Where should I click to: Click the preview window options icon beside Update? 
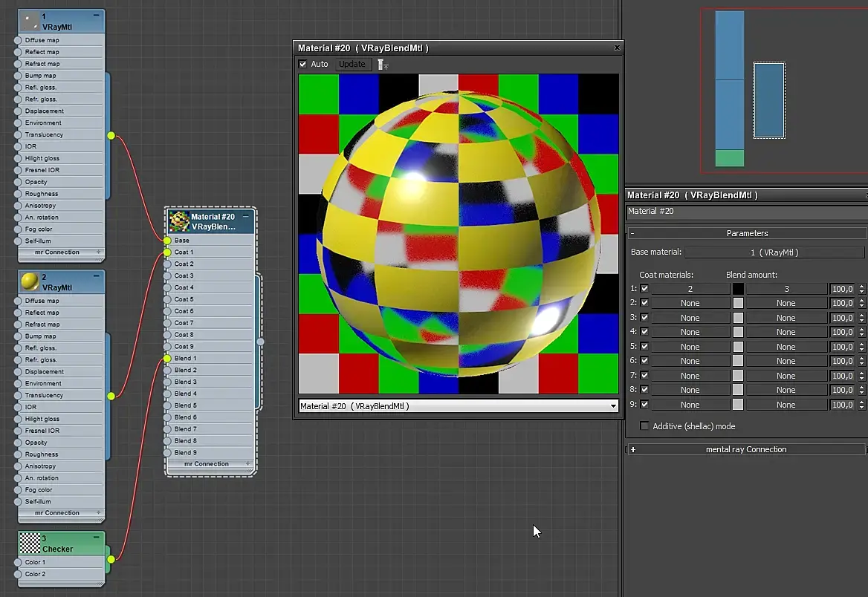coord(383,65)
